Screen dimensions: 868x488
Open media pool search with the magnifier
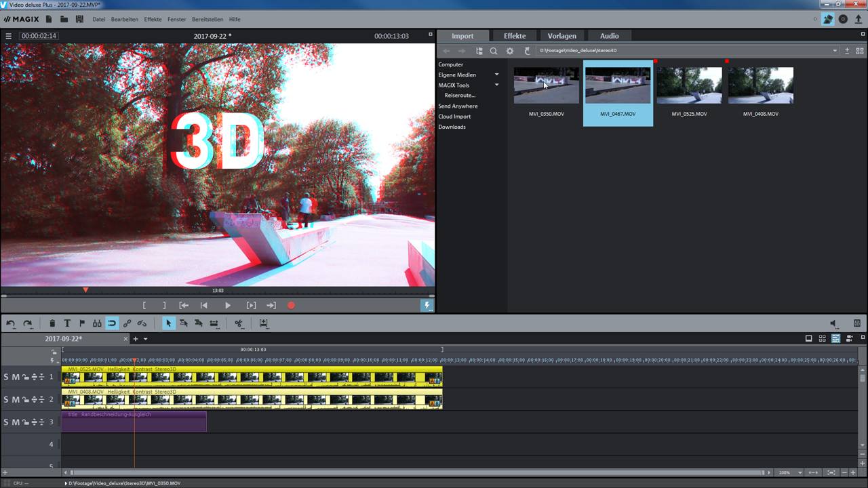point(494,51)
